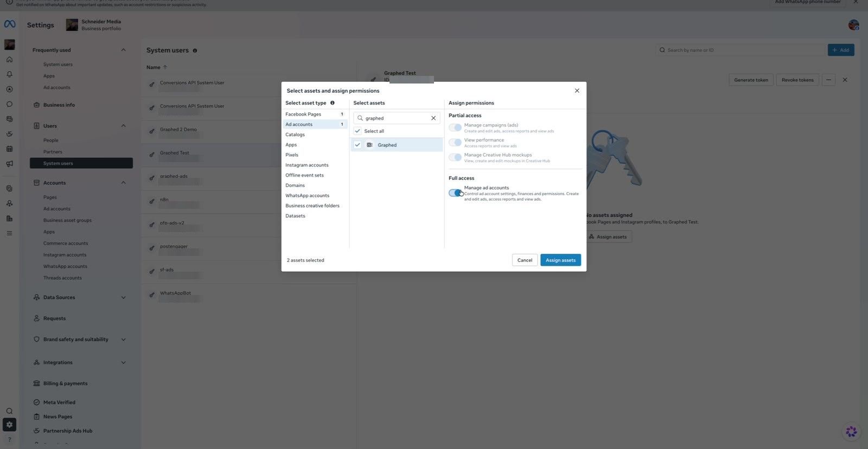Click the Search by name or ID field
Image resolution: width=868 pixels, height=449 pixels.
click(741, 50)
